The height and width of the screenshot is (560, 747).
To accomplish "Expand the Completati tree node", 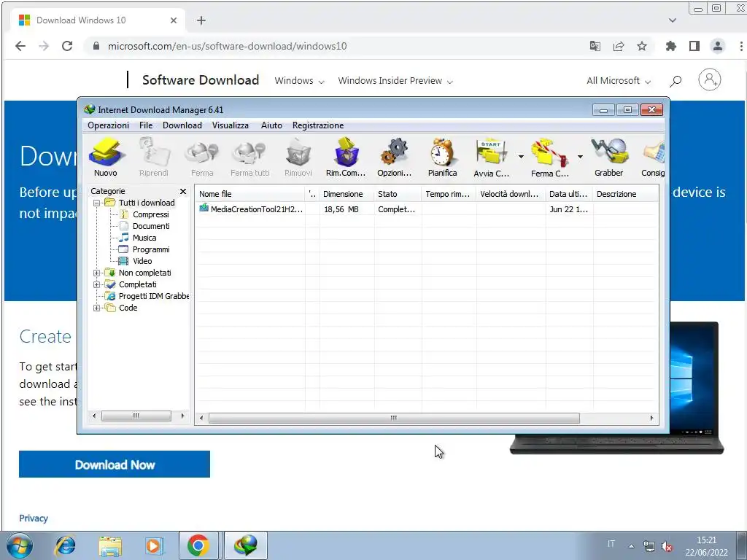I will point(97,284).
